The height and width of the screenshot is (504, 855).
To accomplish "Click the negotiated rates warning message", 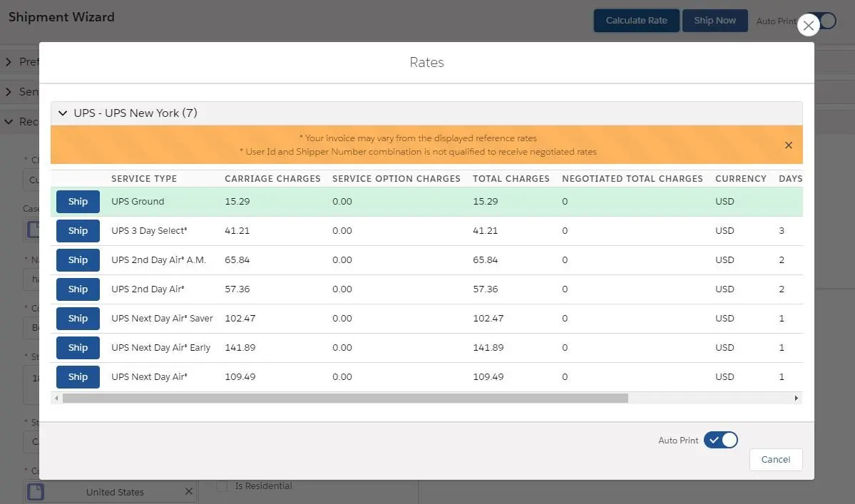I will (419, 152).
